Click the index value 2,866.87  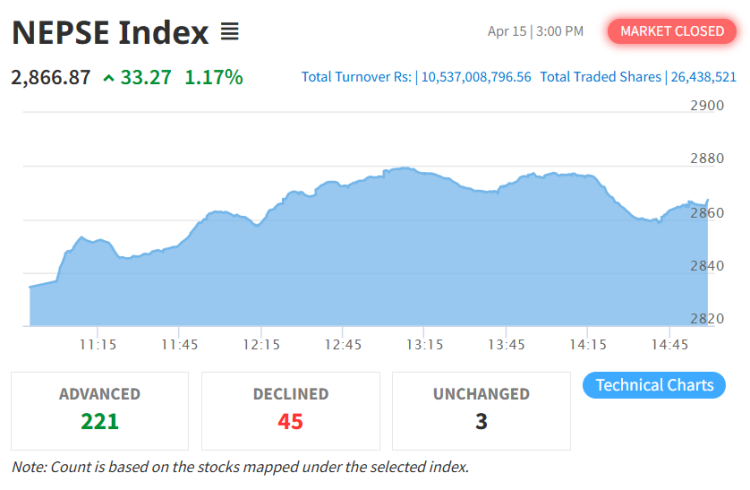pyautogui.click(x=51, y=77)
